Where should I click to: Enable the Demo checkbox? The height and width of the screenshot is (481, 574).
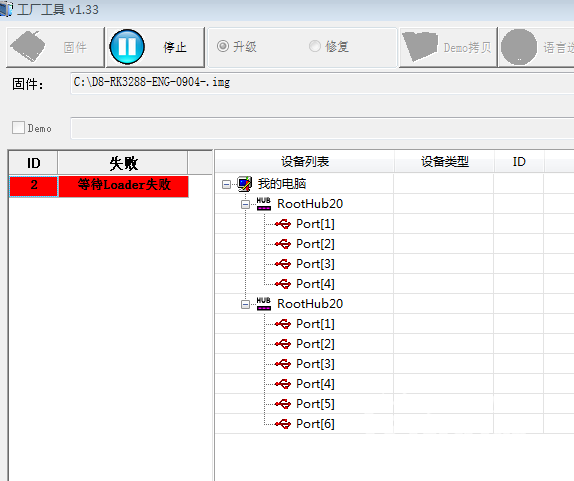pyautogui.click(x=18, y=128)
